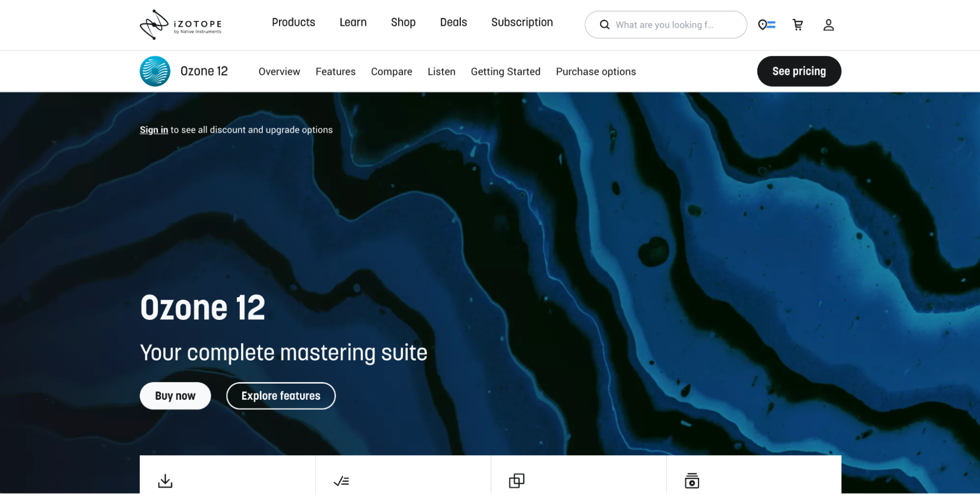Click the Buy now button
980x494 pixels.
175,395
